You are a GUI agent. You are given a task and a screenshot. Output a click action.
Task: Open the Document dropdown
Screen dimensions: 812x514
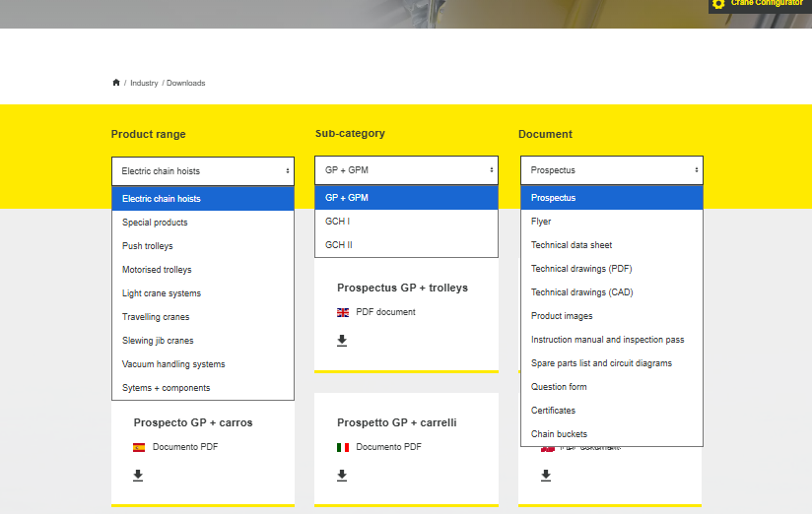click(611, 170)
